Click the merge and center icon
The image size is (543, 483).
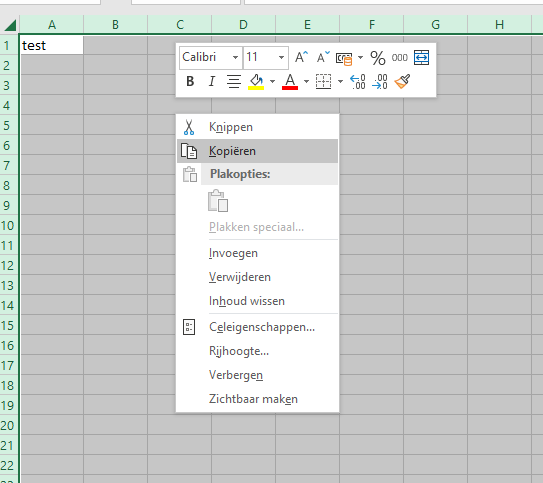click(421, 57)
